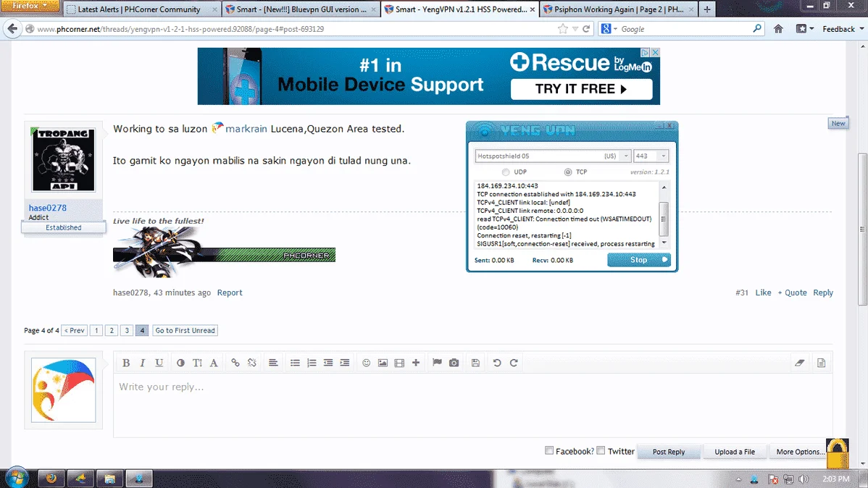The width and height of the screenshot is (868, 488).
Task: Open the text alignment icon
Action: (x=273, y=363)
